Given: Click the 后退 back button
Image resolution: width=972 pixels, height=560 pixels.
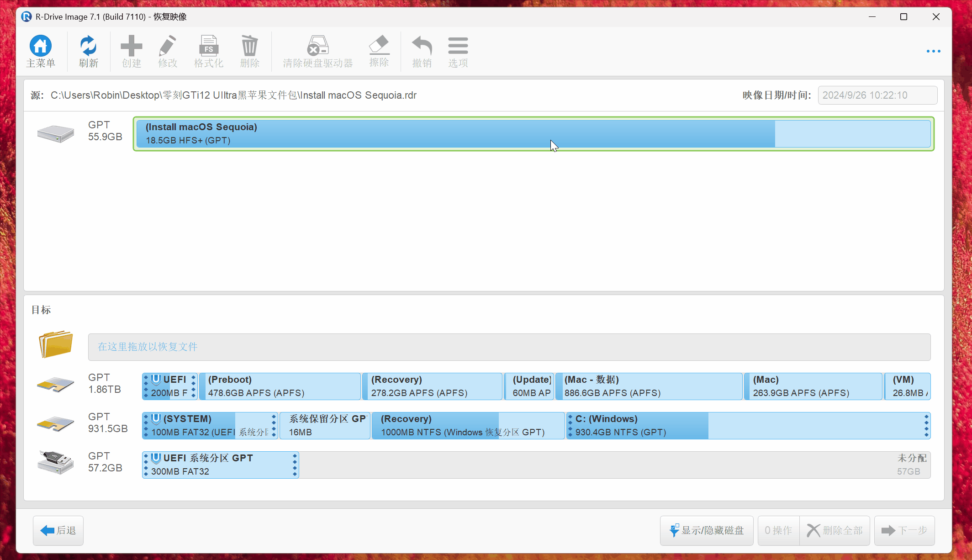Looking at the screenshot, I should click(58, 530).
